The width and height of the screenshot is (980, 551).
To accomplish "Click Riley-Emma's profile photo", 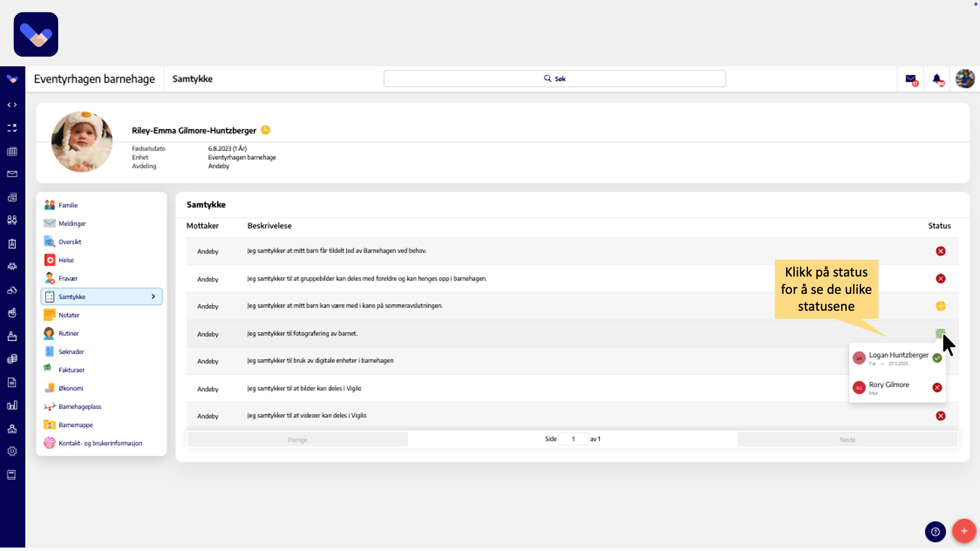I will [82, 142].
